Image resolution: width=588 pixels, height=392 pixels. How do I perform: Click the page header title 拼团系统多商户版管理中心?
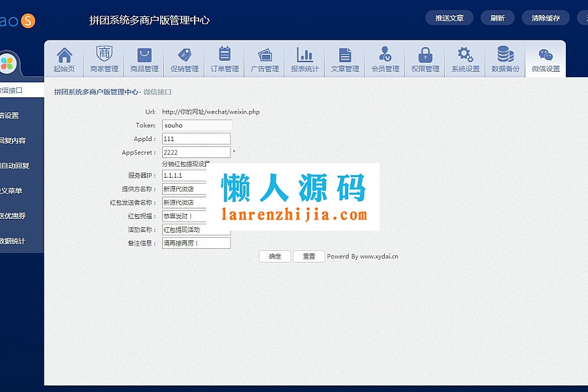pyautogui.click(x=149, y=20)
